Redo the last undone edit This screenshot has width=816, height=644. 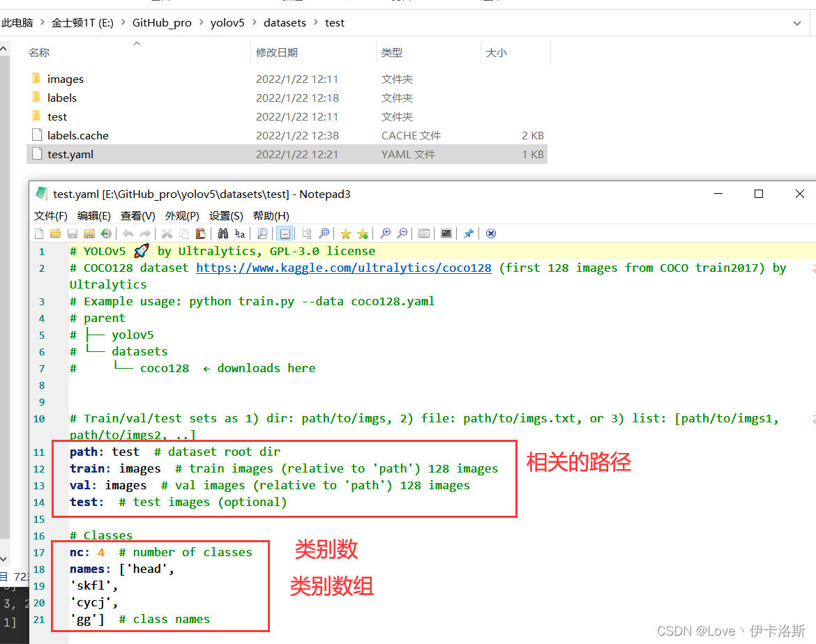(x=145, y=233)
